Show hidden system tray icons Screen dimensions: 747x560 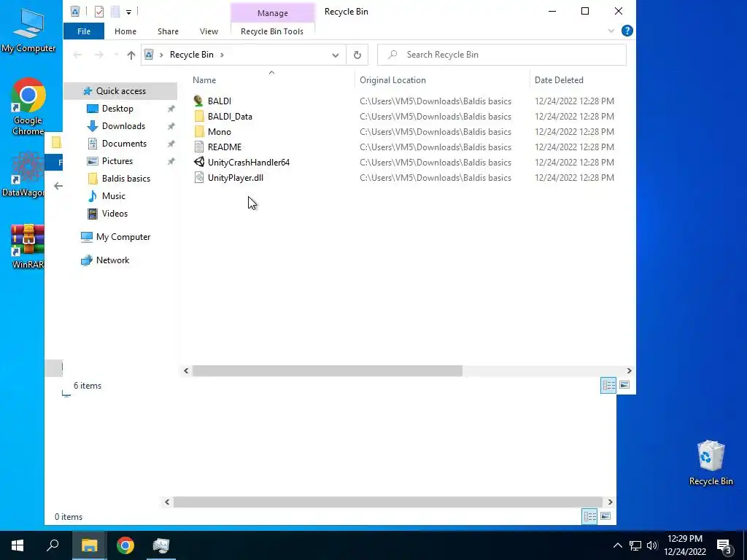tap(617, 545)
